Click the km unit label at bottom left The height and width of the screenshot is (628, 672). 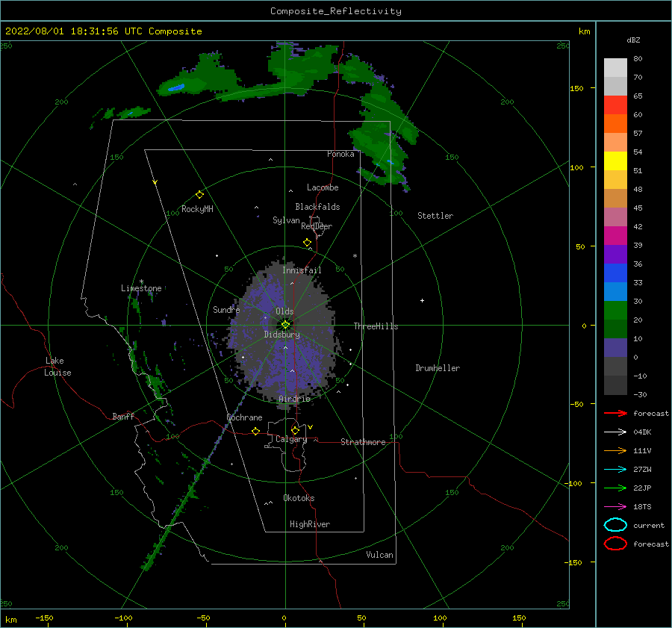tap(11, 620)
